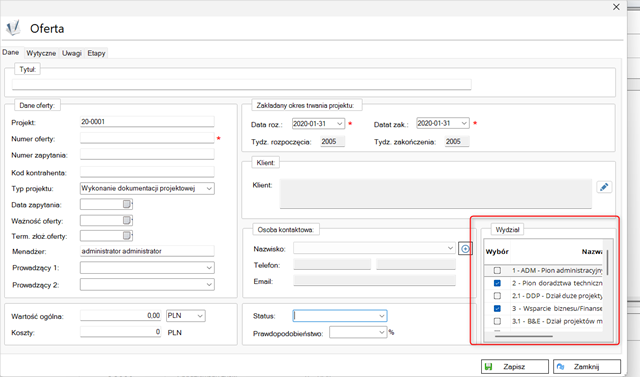640x377 pixels.
Task: Click the Menadżer field with administrator
Action: pos(147,251)
